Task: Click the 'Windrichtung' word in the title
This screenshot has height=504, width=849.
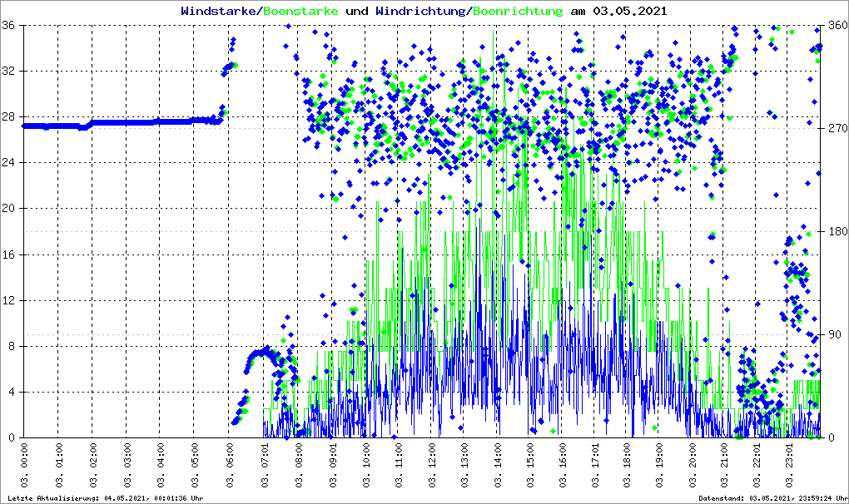Action: point(420,11)
